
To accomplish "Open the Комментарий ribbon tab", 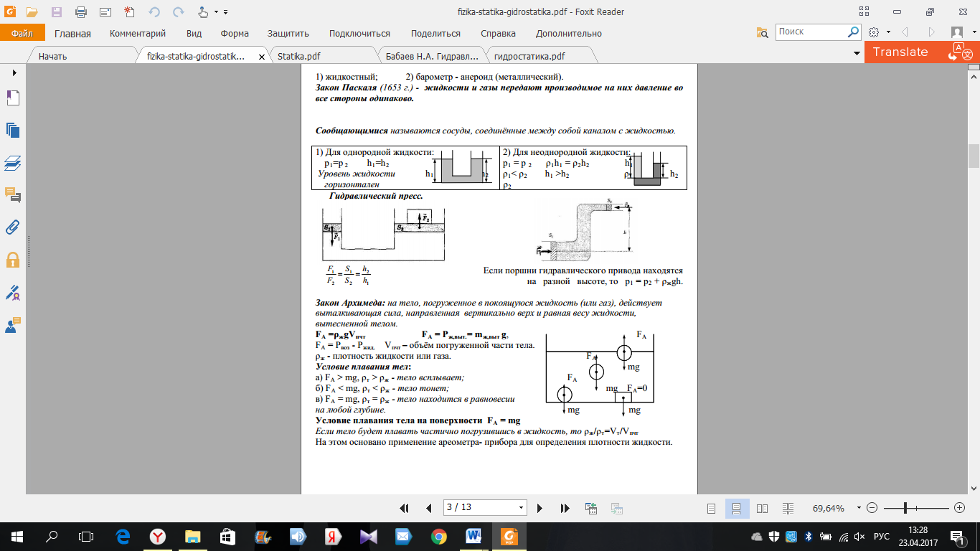I will coord(138,33).
